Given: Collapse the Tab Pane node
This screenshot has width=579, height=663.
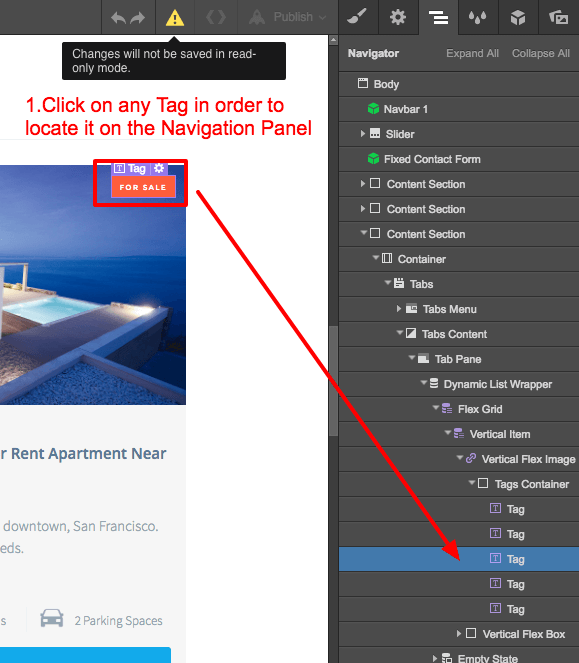Looking at the screenshot, I should click(x=412, y=358).
